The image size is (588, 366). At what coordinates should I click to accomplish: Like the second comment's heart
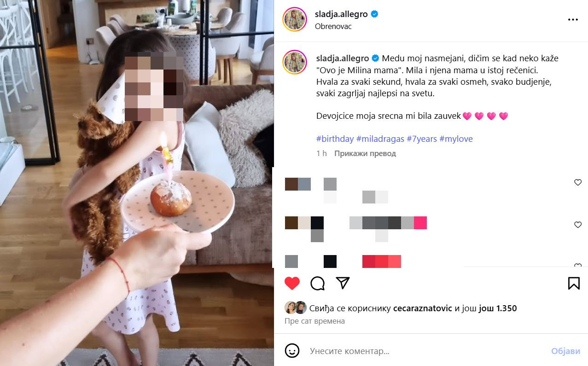[x=578, y=225]
